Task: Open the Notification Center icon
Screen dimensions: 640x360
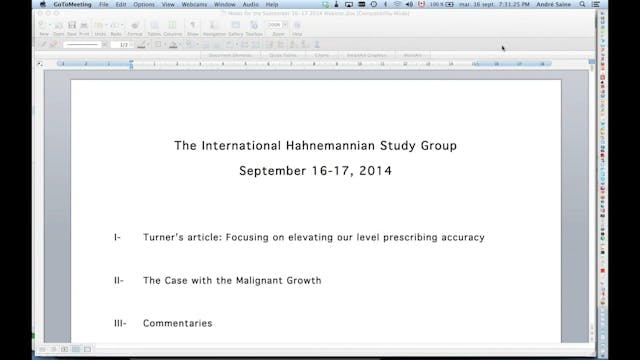Action: [x=596, y=4]
